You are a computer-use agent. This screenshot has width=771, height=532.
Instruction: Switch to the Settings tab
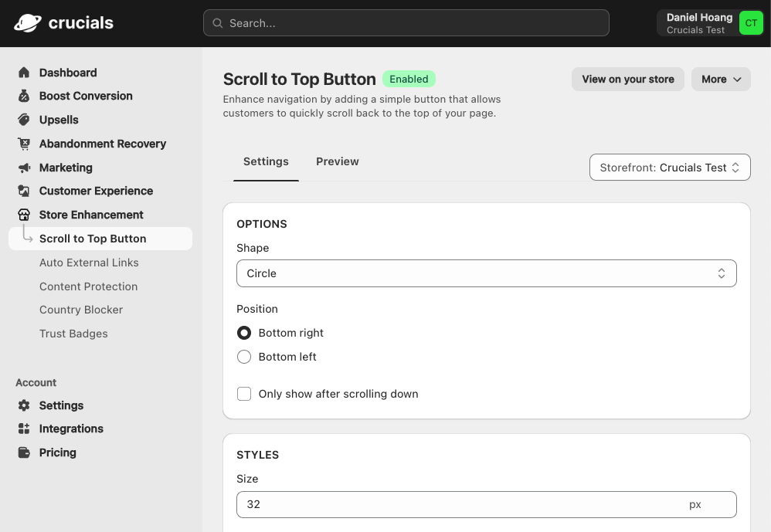(x=266, y=161)
